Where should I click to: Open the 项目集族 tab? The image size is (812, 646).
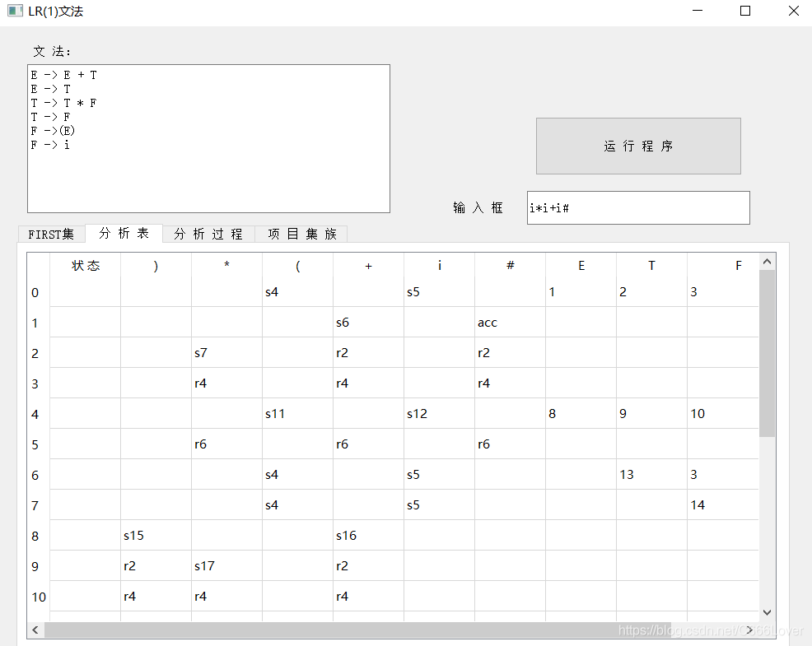(301, 234)
